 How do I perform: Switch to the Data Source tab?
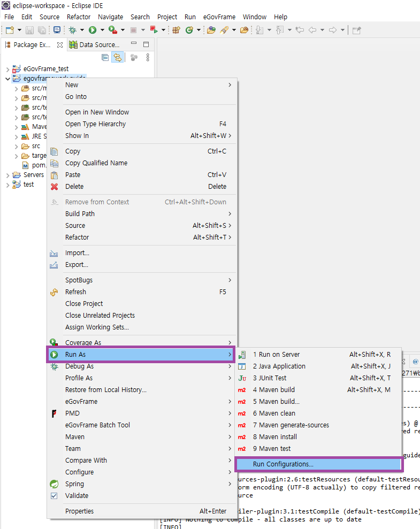(x=95, y=44)
